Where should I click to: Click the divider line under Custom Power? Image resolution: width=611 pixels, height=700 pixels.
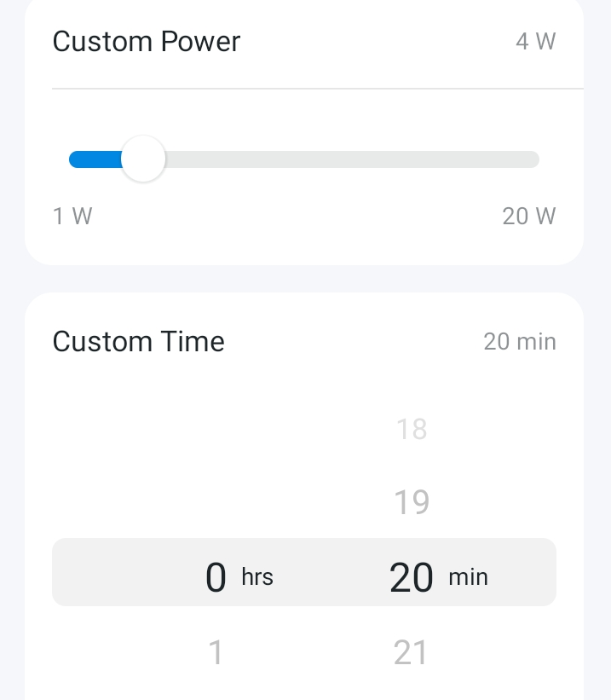pos(318,89)
